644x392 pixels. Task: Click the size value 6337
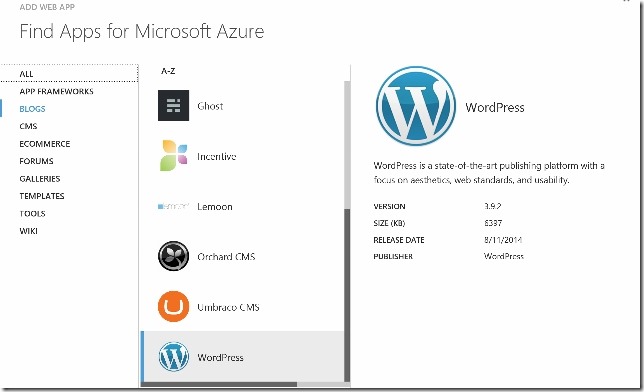click(493, 223)
